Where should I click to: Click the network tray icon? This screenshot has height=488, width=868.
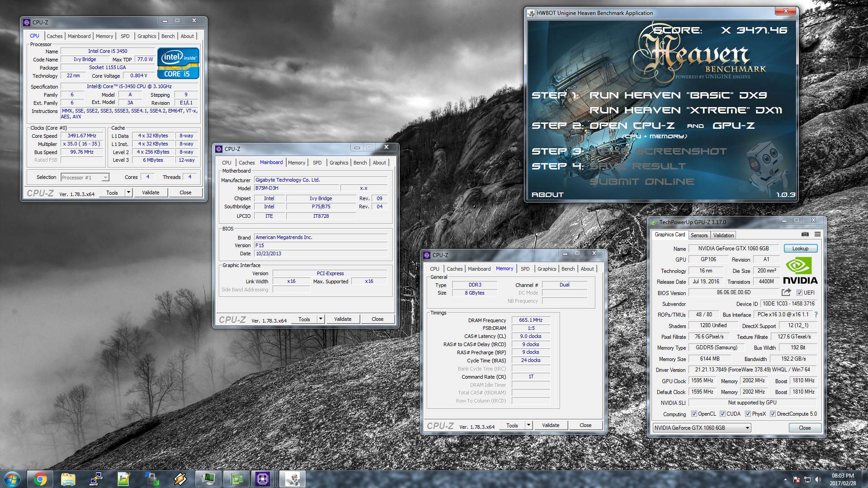tap(807, 479)
